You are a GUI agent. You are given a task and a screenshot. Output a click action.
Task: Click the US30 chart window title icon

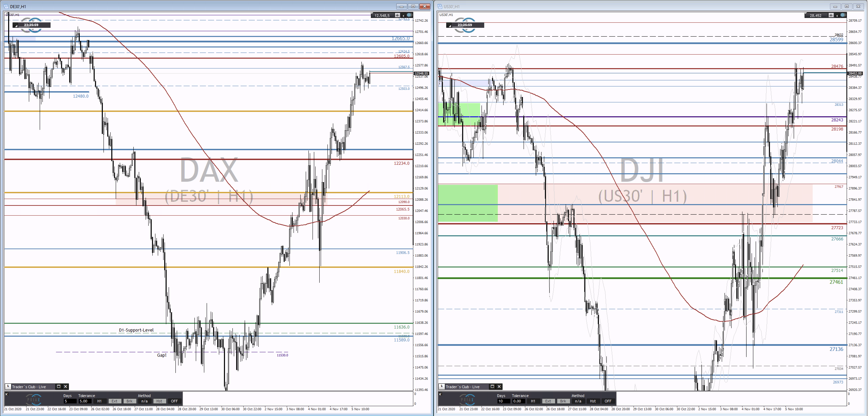(440, 6)
